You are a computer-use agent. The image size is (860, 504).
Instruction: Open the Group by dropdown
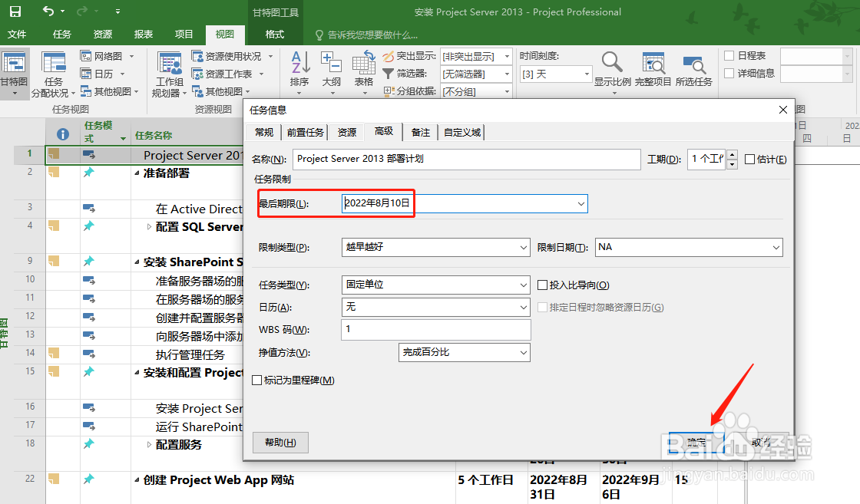click(507, 91)
